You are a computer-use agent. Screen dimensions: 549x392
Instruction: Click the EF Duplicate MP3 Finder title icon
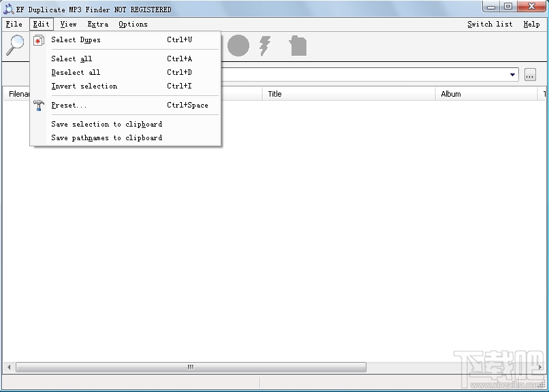tap(8, 8)
